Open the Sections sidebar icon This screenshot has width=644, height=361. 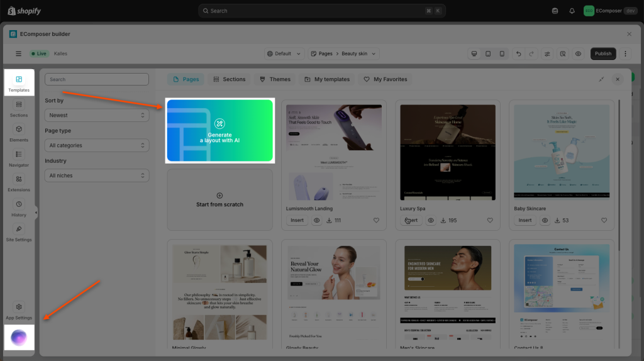(x=19, y=108)
